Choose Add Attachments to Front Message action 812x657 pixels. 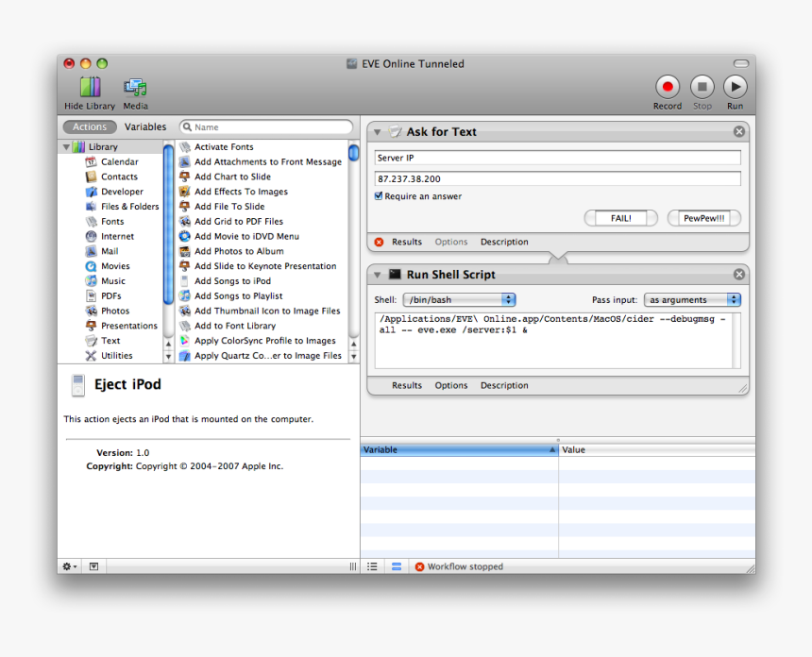coord(268,161)
